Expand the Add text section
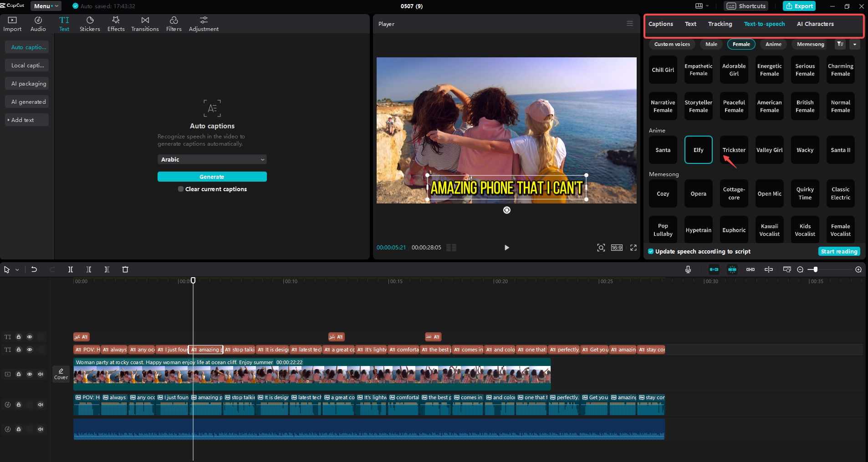This screenshot has width=868, height=462. [x=23, y=120]
